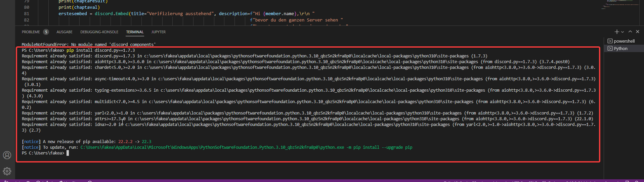The height and width of the screenshot is (182, 644).
Task: Open the JUPYTER tab
Action: coord(158,32)
